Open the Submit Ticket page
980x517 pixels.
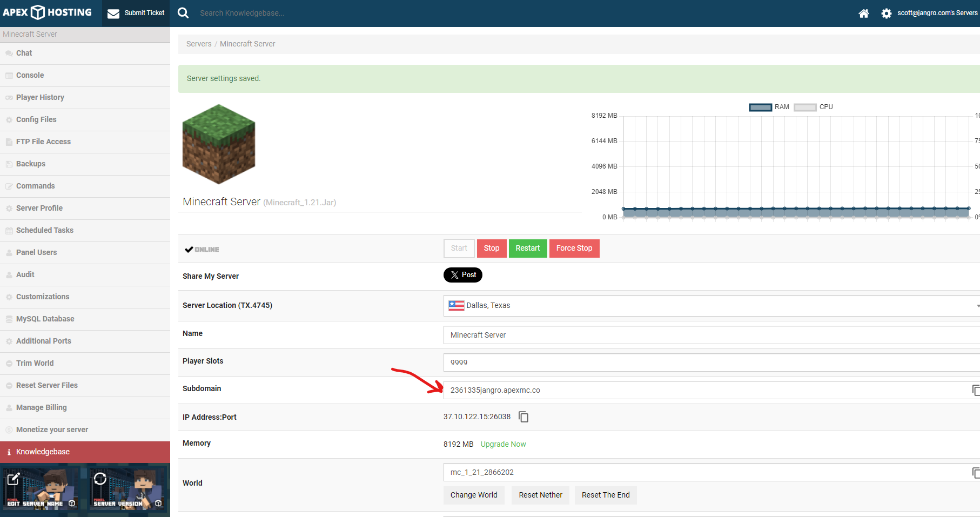tap(136, 13)
